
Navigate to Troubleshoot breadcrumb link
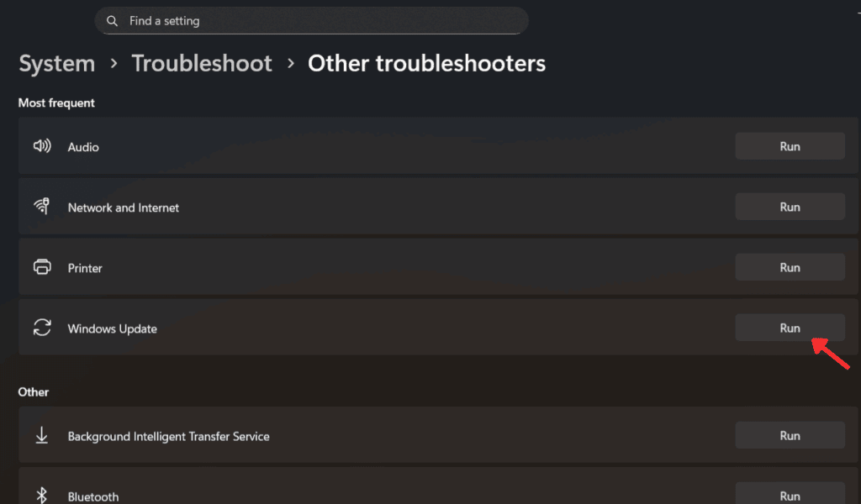tap(202, 64)
